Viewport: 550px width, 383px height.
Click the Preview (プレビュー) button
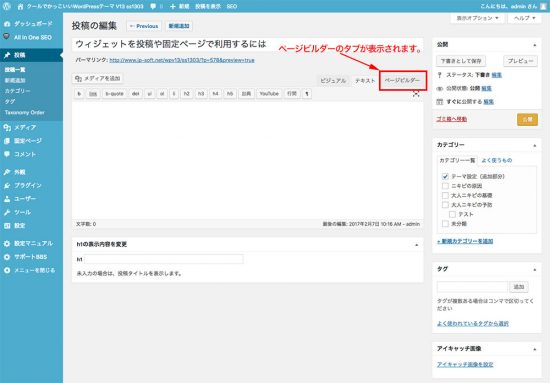tap(521, 61)
